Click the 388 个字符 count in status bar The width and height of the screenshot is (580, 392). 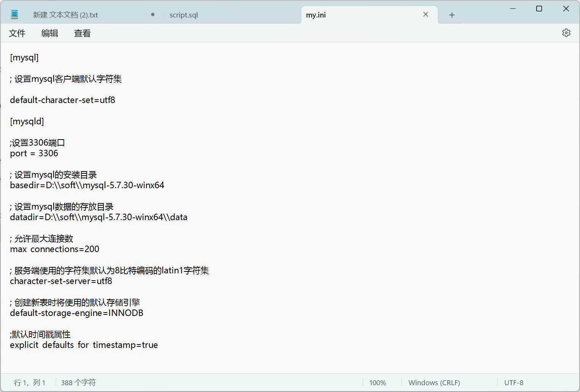78,382
